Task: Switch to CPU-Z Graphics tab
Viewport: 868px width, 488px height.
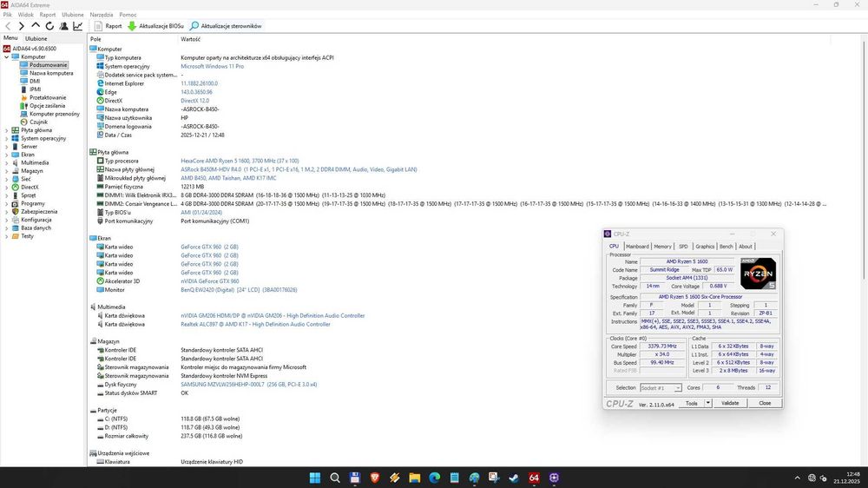Action: [705, 247]
